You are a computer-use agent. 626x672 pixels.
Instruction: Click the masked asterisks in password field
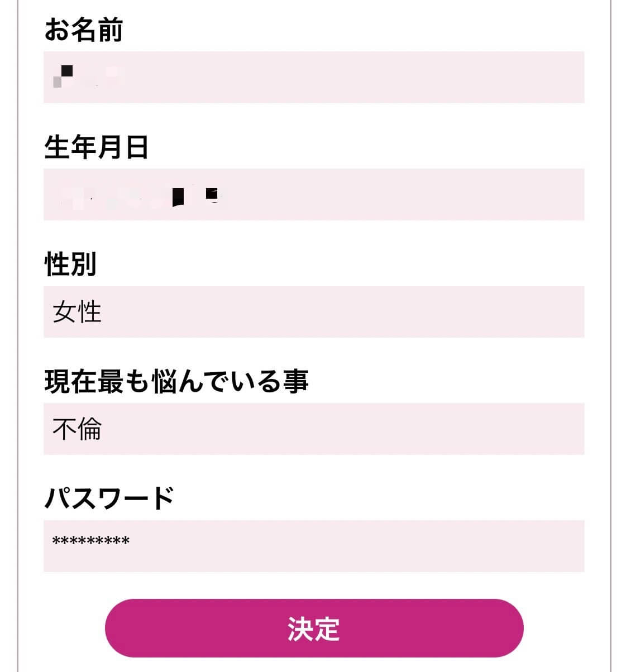pos(90,541)
